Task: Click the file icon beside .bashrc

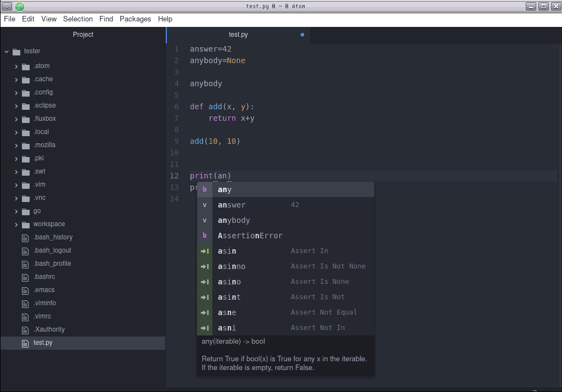Action: 25,277
